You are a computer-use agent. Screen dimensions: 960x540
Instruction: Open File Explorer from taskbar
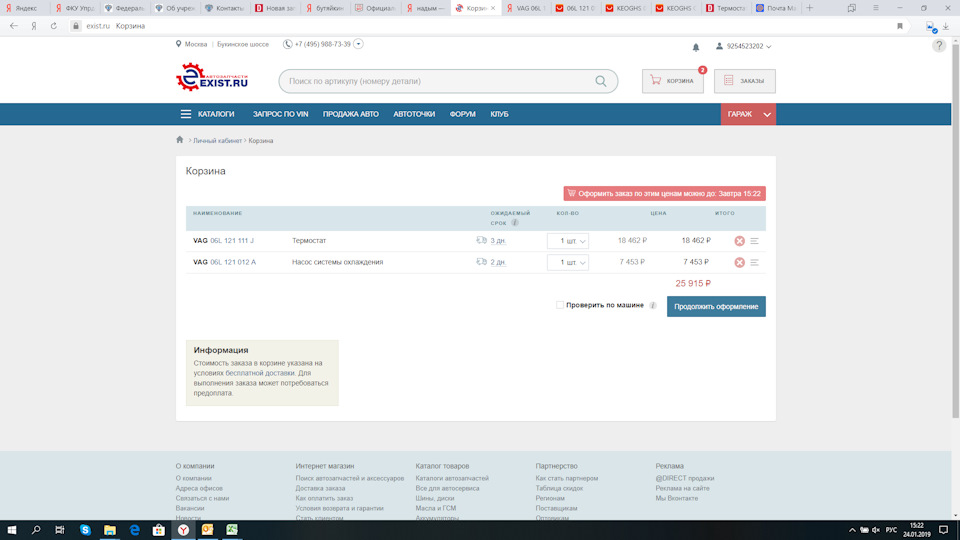110,530
